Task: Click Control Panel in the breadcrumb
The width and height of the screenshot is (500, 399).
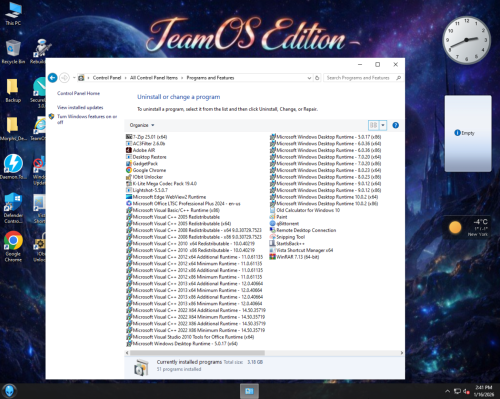Action: pyautogui.click(x=107, y=78)
